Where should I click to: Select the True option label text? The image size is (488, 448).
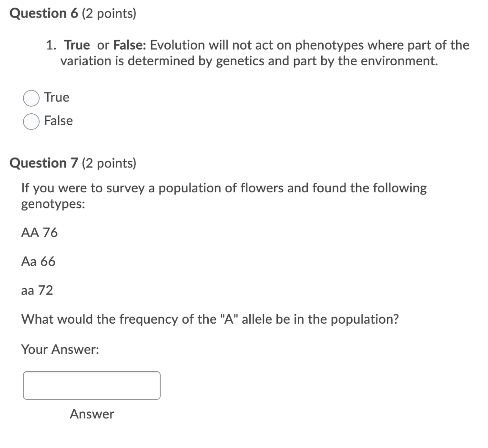point(57,97)
